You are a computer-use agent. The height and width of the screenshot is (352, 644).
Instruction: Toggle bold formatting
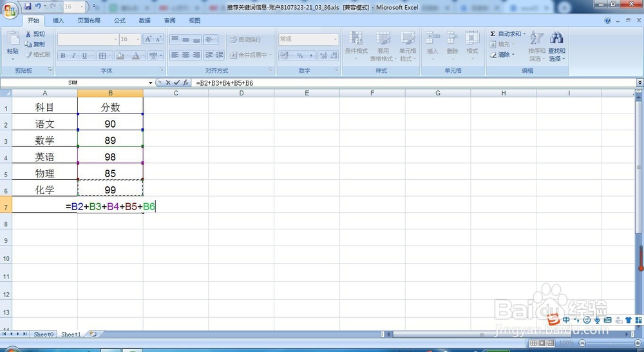coord(63,55)
